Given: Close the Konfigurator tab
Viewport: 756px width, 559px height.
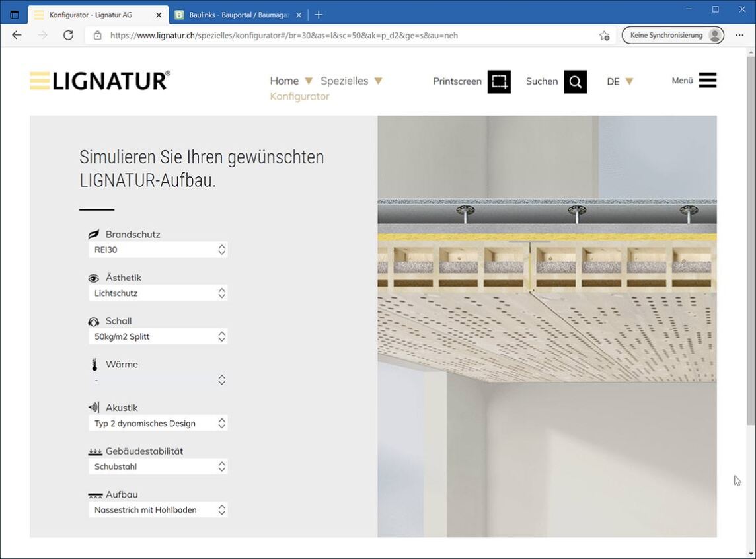Looking at the screenshot, I should pyautogui.click(x=159, y=15).
